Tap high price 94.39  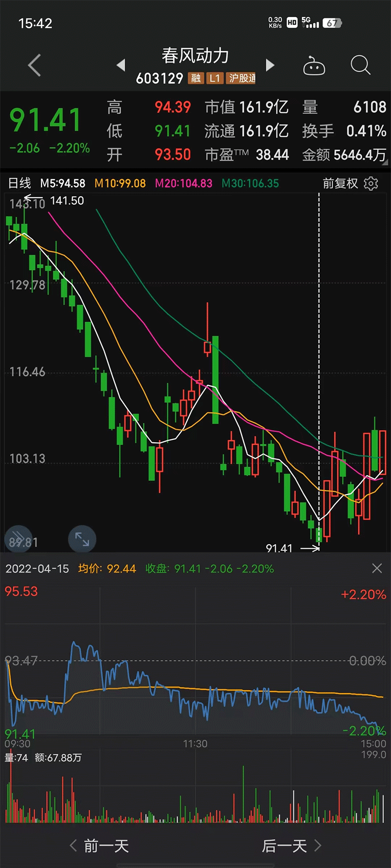[x=173, y=107]
